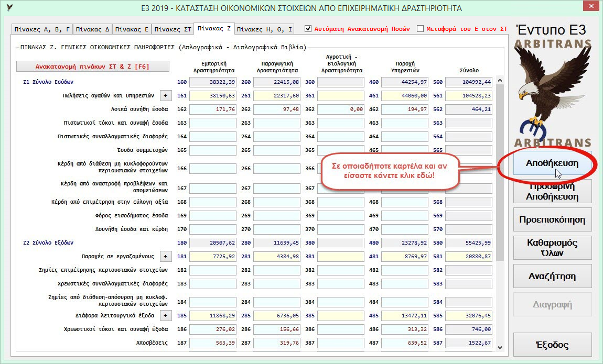Click field 170 for Ασυνήθη έσοδα και κέρδη
The width and height of the screenshot is (603, 364).
coord(213,229)
